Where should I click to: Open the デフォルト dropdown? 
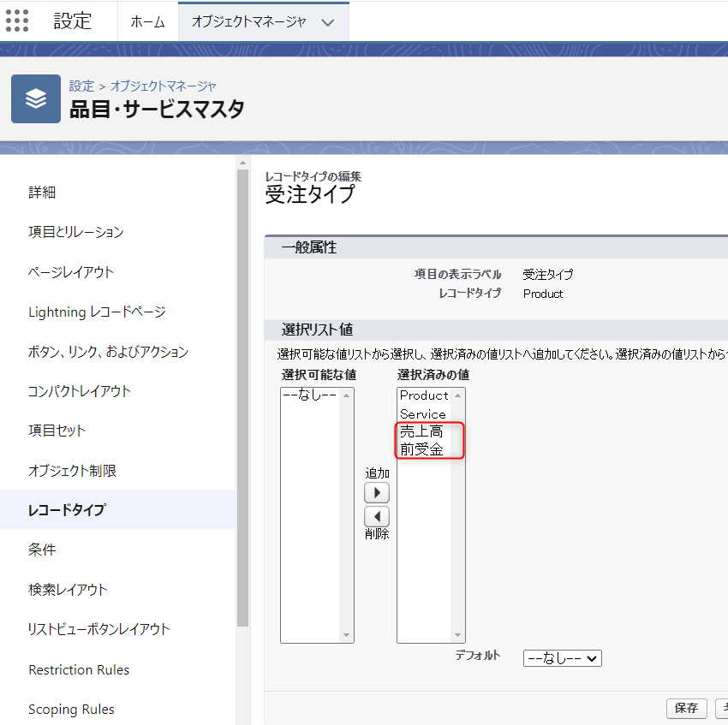pos(562,658)
